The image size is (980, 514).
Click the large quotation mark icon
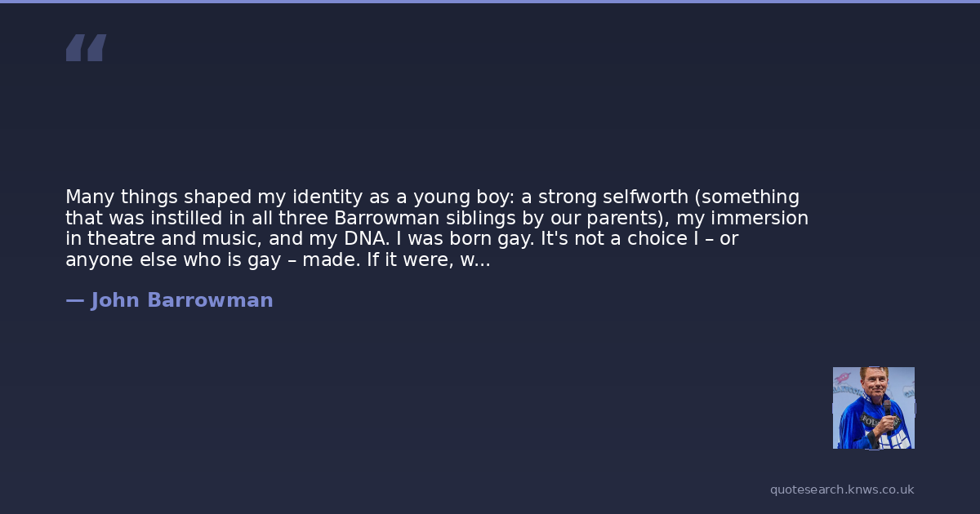[86, 48]
